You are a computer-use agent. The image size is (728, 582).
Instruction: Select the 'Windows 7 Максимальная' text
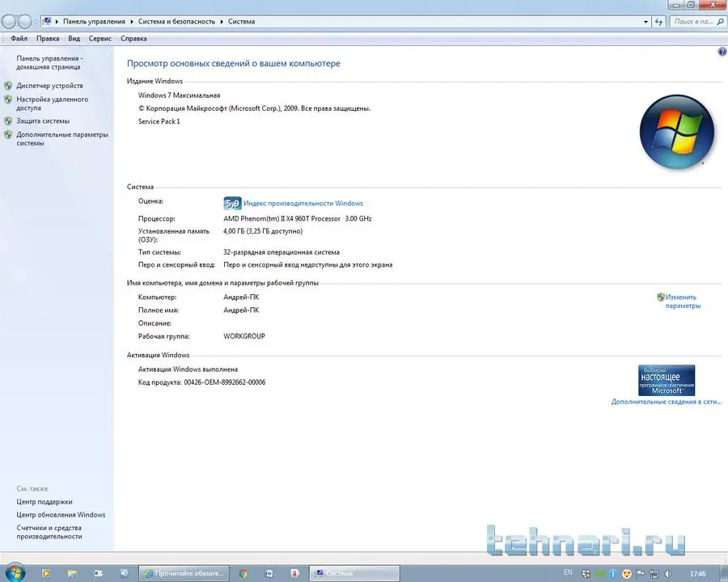pos(180,95)
